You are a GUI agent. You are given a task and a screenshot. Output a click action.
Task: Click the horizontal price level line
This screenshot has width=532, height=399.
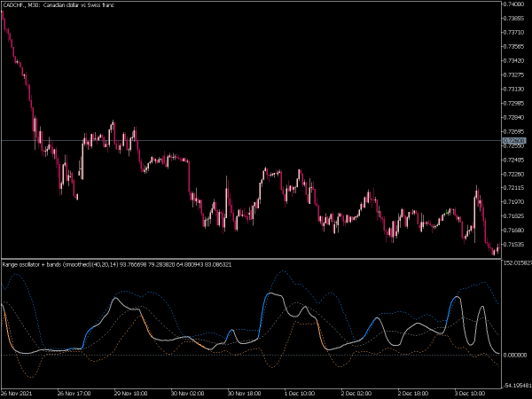click(x=251, y=140)
